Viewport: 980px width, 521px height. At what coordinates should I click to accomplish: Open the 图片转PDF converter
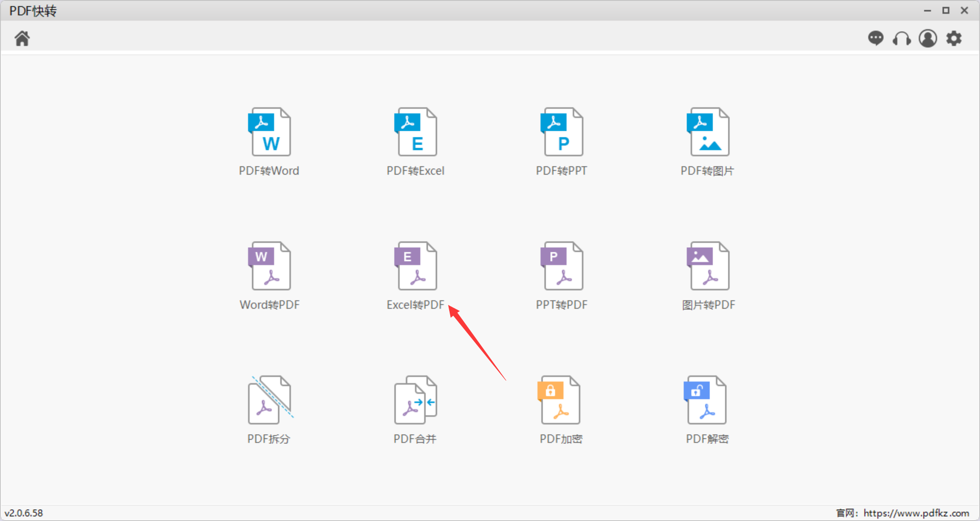pyautogui.click(x=707, y=275)
